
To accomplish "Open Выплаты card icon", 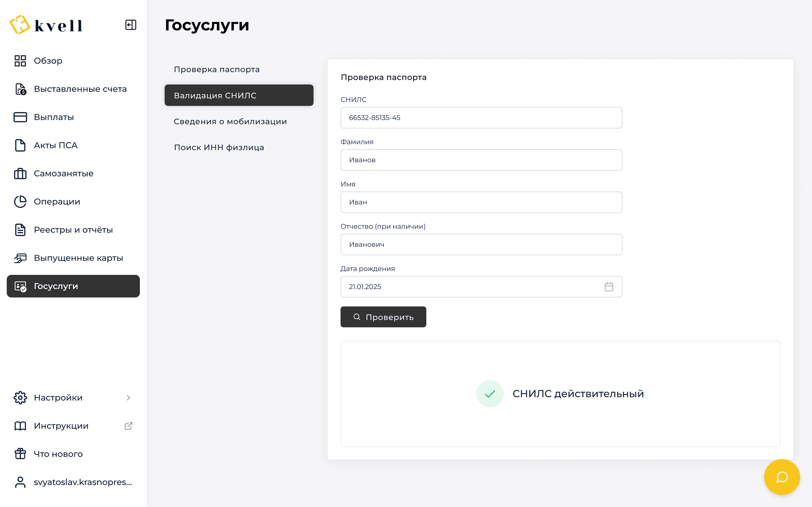I will [20, 117].
